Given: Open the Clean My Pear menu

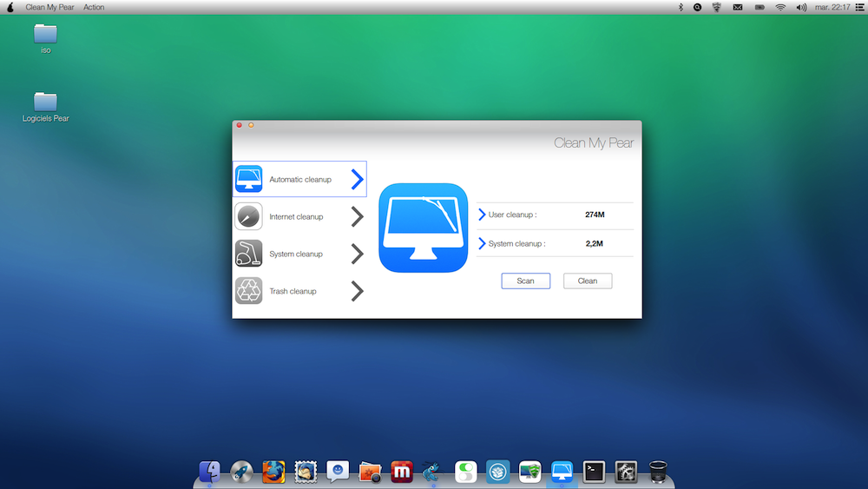Looking at the screenshot, I should [49, 7].
